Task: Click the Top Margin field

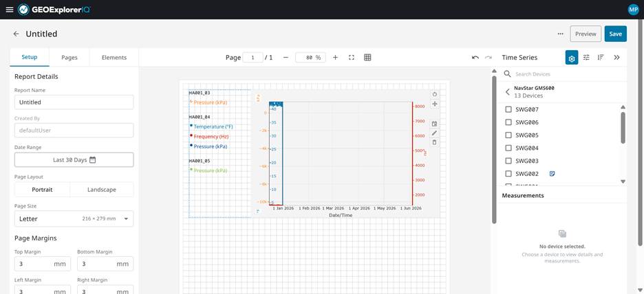Action: click(42, 264)
